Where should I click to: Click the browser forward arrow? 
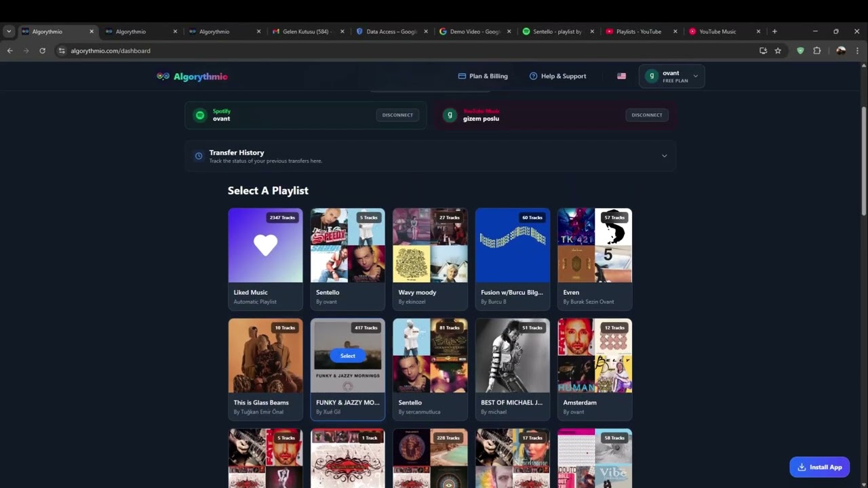pyautogui.click(x=26, y=51)
